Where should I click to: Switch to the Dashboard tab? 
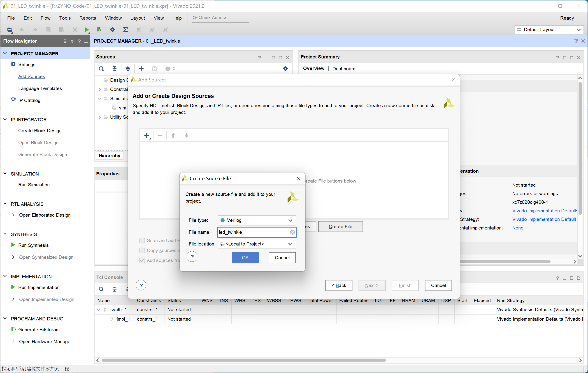[344, 69]
